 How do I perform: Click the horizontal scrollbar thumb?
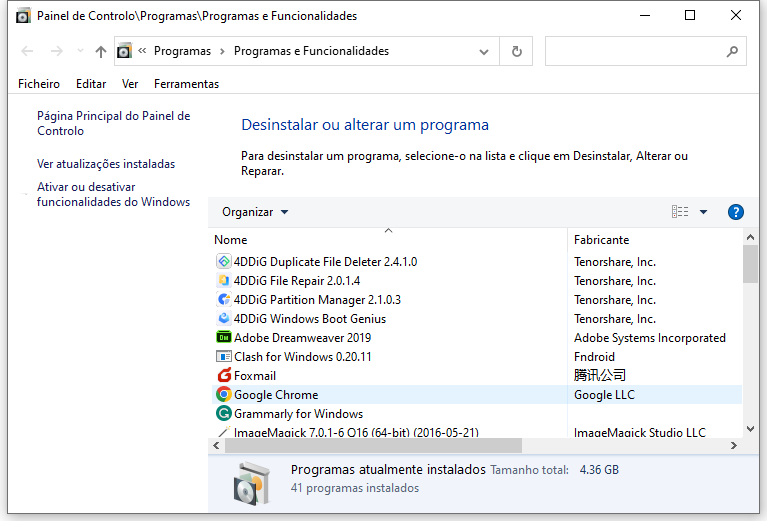point(373,445)
